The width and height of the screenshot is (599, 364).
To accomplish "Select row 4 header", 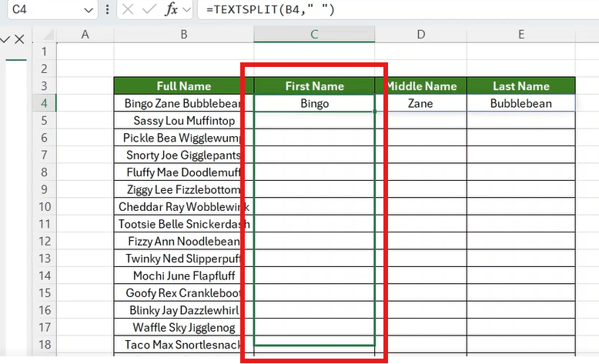I will click(x=45, y=103).
